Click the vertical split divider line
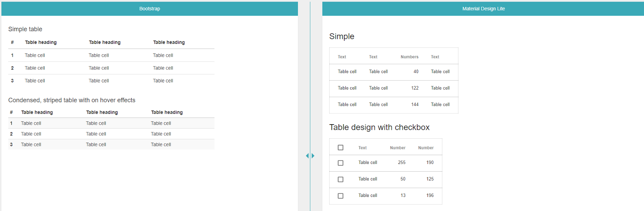 (310, 80)
